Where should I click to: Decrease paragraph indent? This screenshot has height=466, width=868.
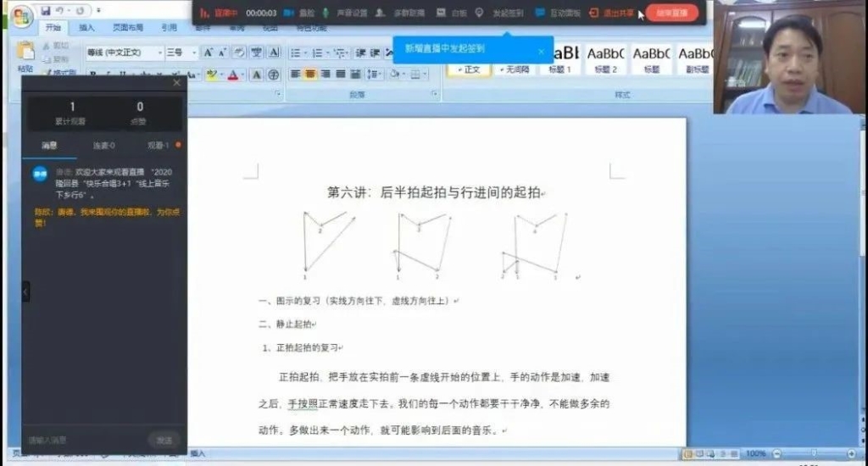(360, 53)
